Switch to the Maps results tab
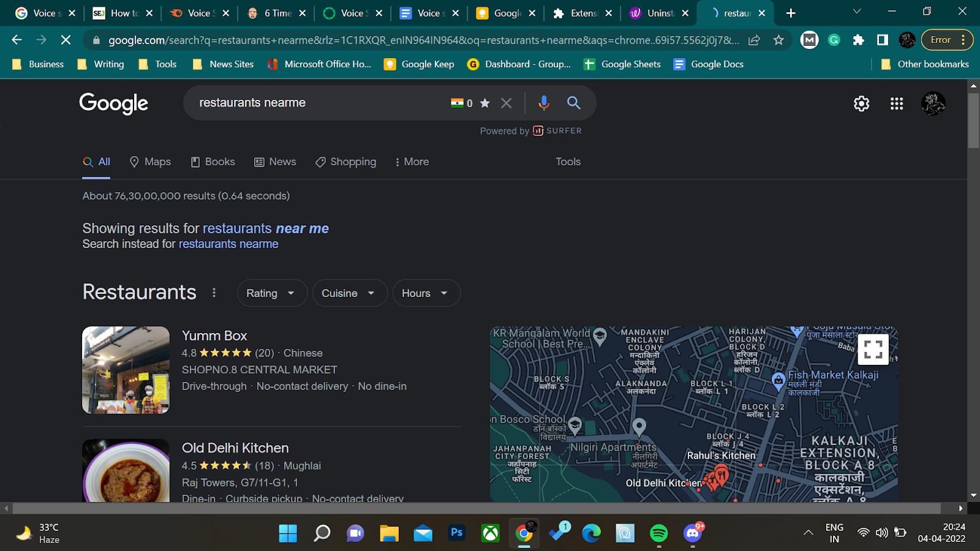The image size is (980, 551). 150,162
